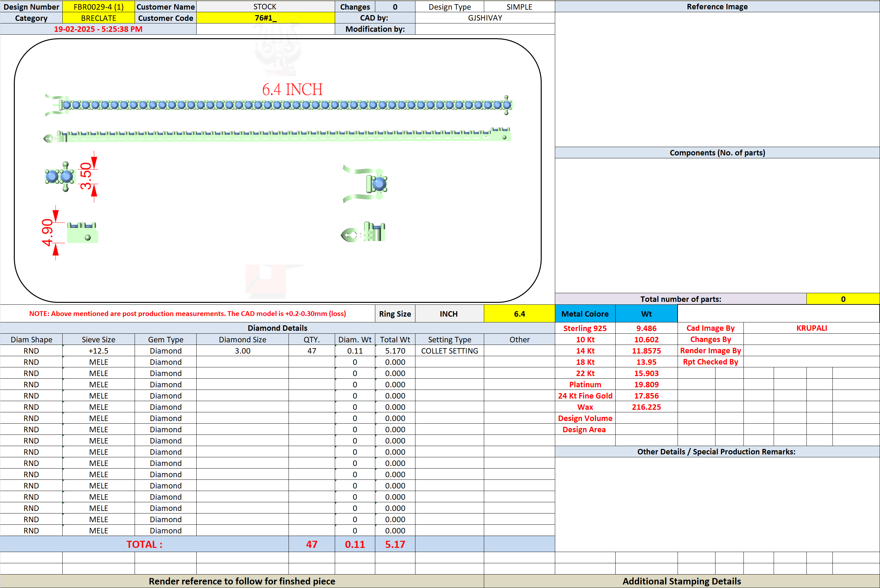This screenshot has height=588, width=880.
Task: Click the blue Wt header cell
Action: click(646, 314)
